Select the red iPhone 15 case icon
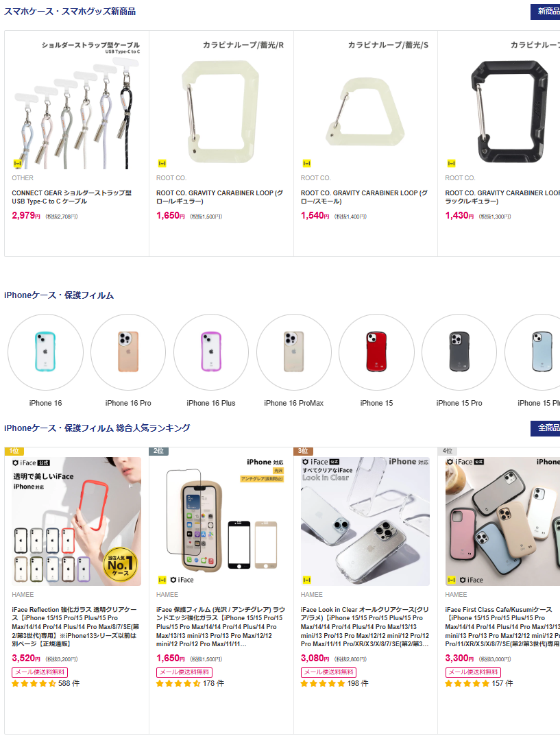560x738 pixels. (x=376, y=352)
